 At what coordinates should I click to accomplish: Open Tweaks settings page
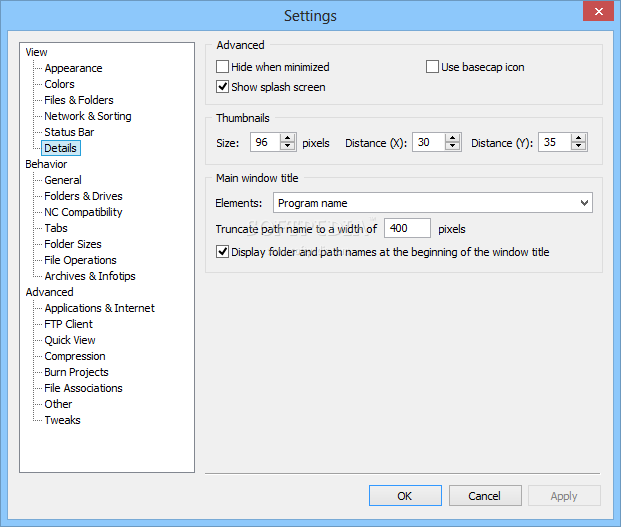point(63,420)
